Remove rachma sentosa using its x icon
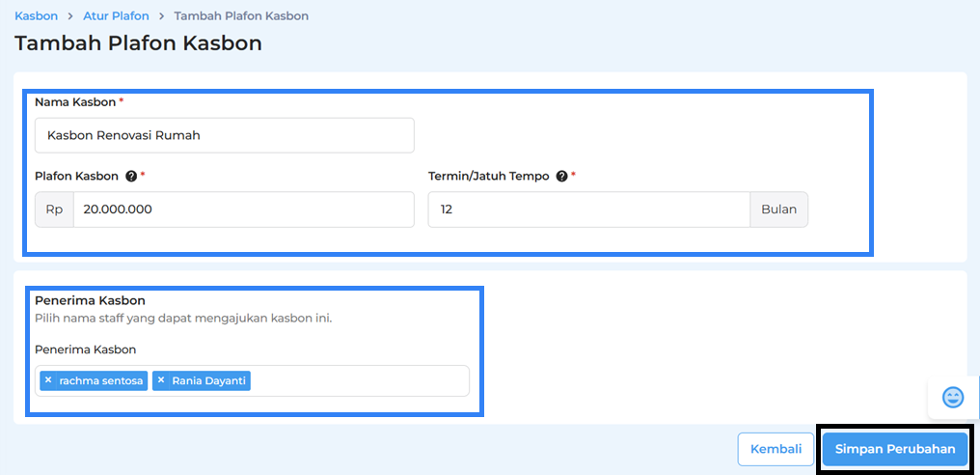 pyautogui.click(x=48, y=380)
